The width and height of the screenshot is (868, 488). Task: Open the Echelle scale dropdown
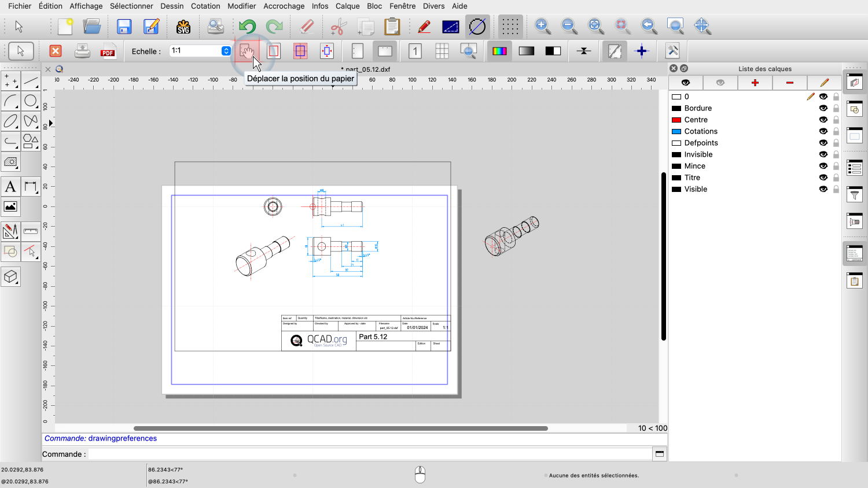226,51
